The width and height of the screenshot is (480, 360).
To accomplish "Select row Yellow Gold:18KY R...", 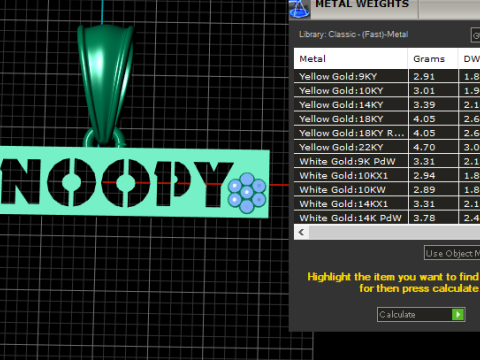I will tap(387, 133).
